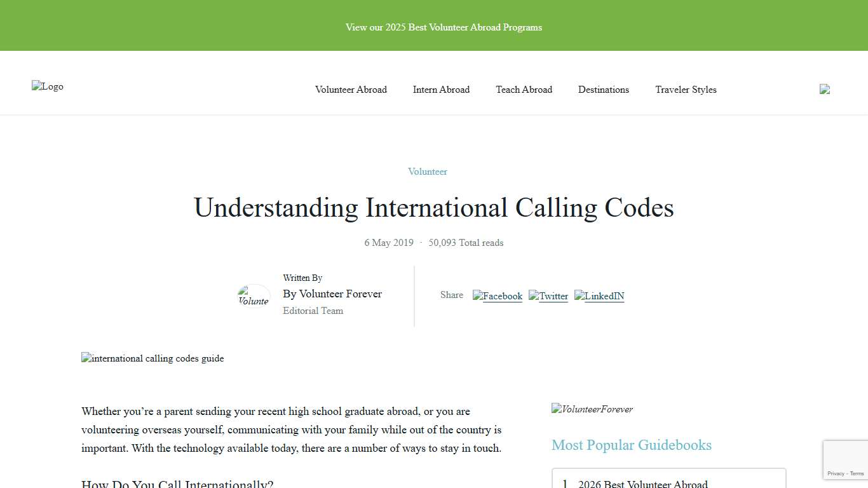
Task: Share the article via the Twitter icon
Action: pos(548,295)
